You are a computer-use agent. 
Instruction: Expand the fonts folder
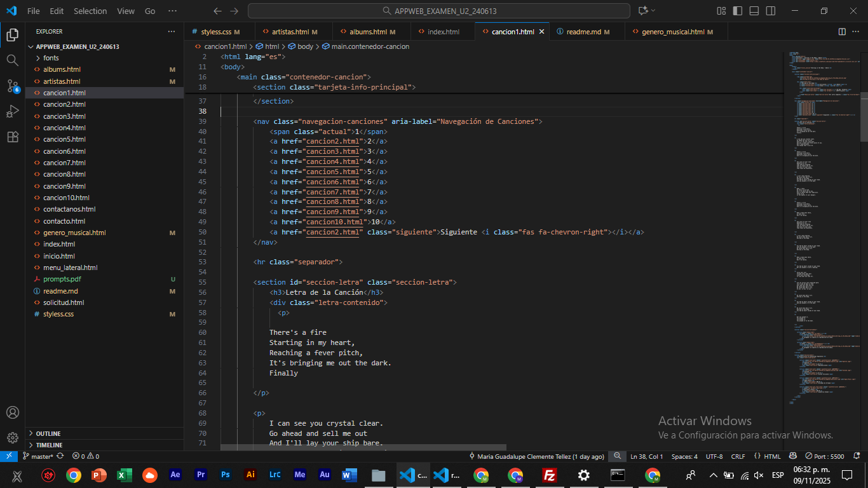pos(51,58)
